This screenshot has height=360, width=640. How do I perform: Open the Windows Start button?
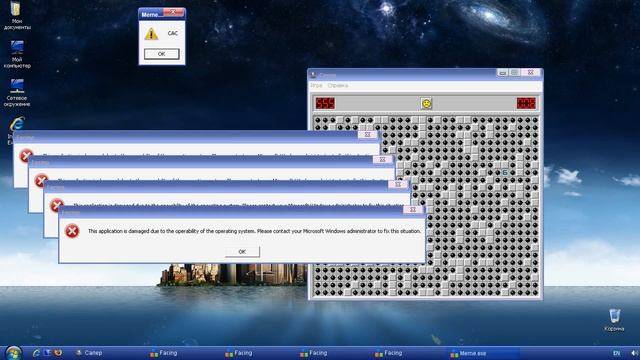click(x=13, y=353)
